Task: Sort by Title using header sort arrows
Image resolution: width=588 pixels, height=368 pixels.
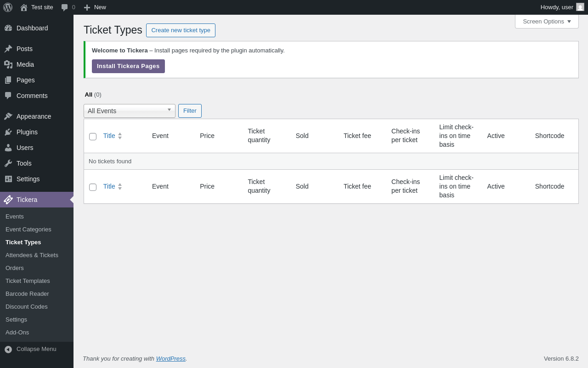Action: click(120, 136)
